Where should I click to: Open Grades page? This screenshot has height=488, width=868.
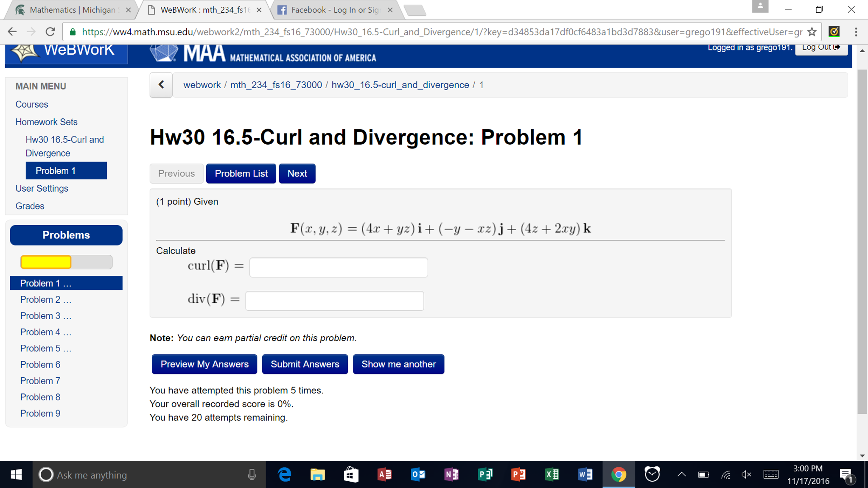click(x=30, y=206)
